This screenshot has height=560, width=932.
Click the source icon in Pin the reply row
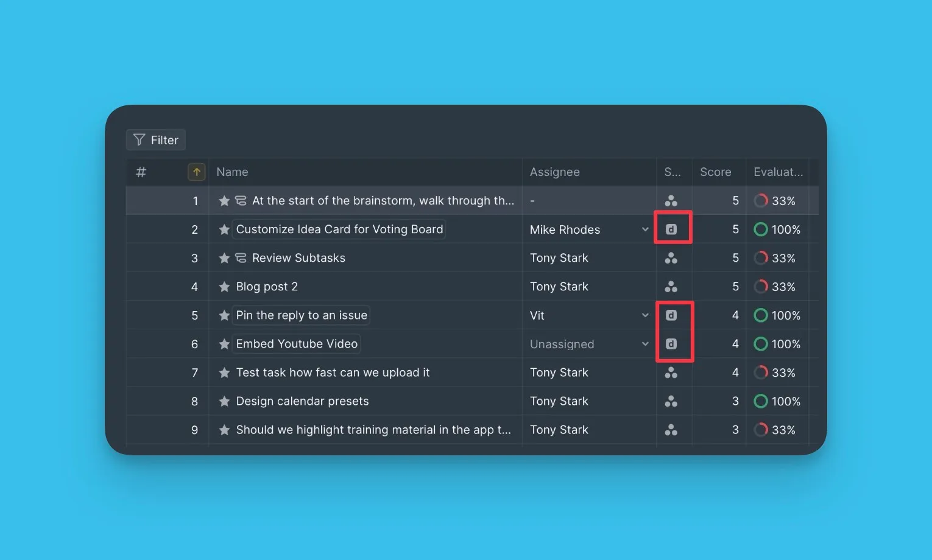point(671,315)
